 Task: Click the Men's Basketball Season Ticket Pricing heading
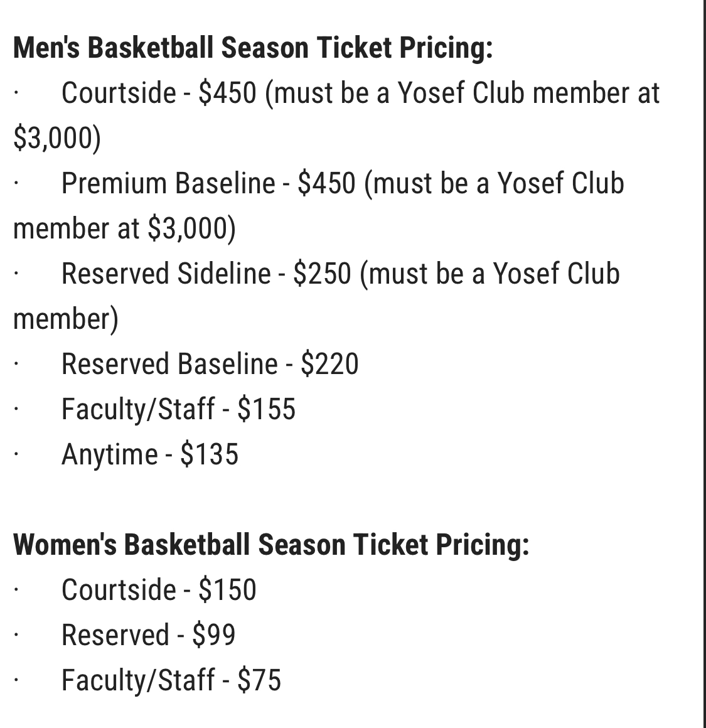click(x=252, y=48)
